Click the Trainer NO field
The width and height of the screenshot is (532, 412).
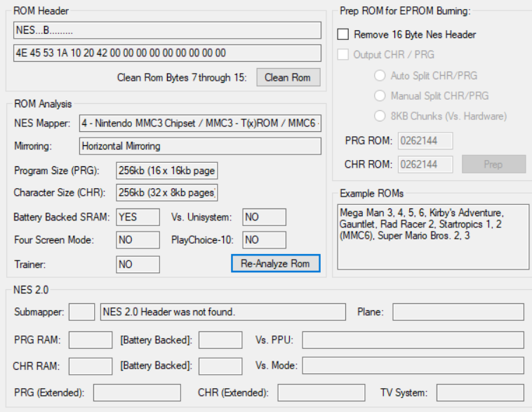138,265
